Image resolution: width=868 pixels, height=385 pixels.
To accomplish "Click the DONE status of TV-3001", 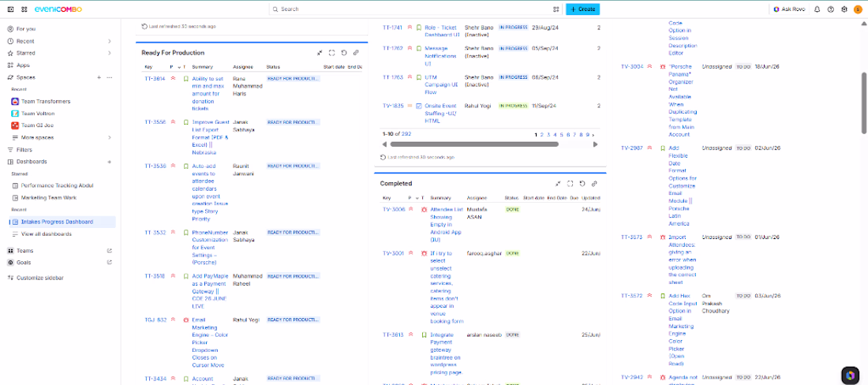I will 512,253.
